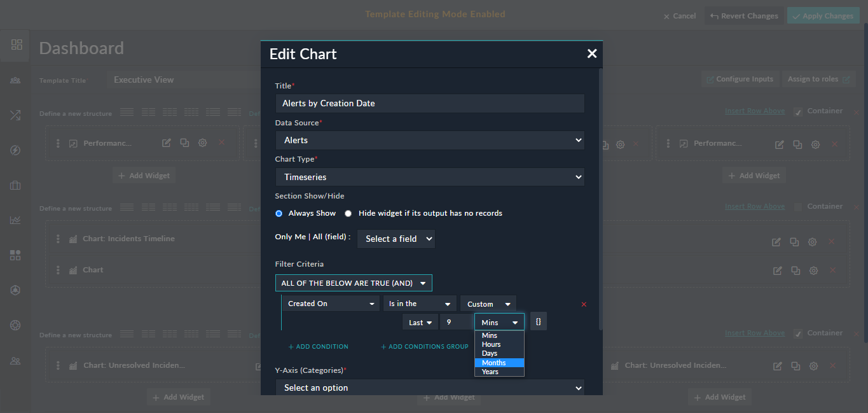
Task: Select the Always Show radio button
Action: click(279, 213)
